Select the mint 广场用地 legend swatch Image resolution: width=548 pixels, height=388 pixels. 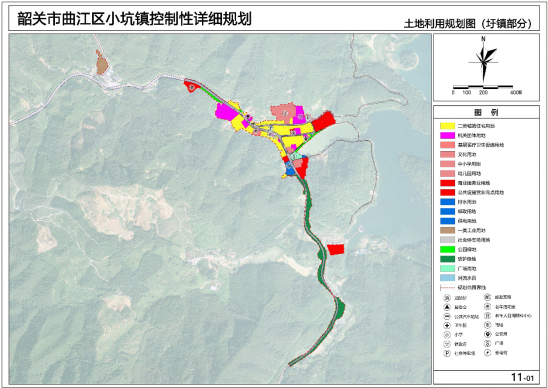tap(447, 269)
